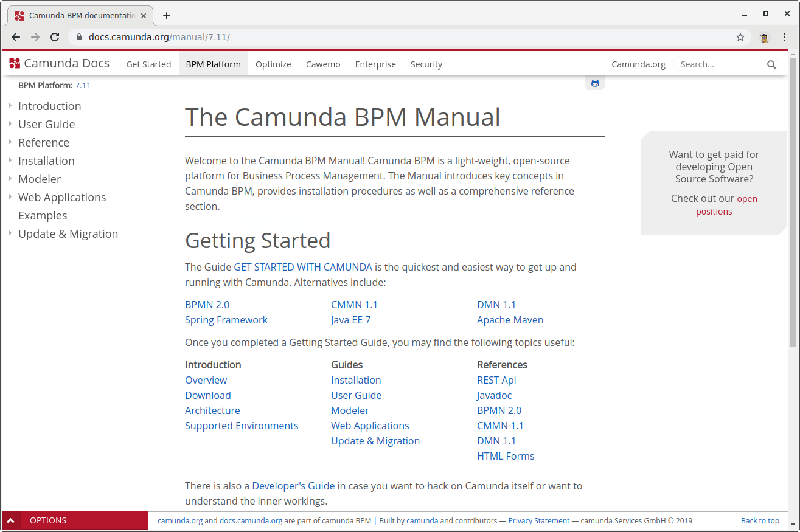Click the browser forward arrow
This screenshot has height=532, width=800.
35,37
